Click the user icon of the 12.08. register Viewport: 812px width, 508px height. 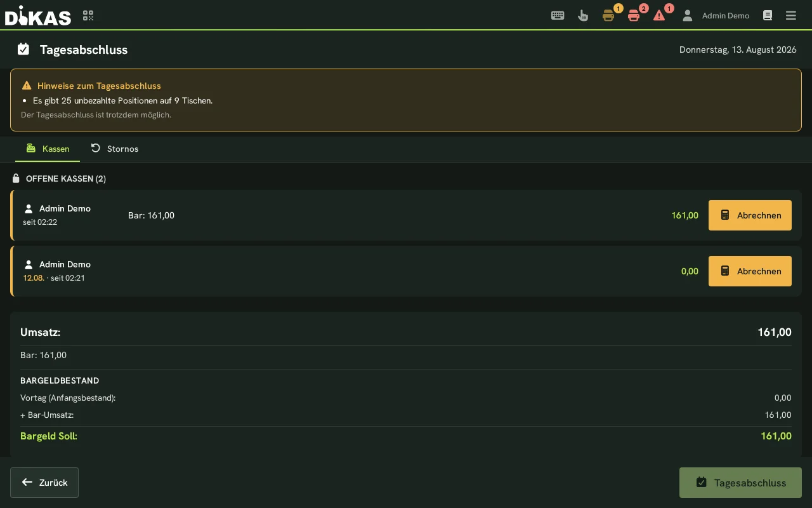point(29,264)
